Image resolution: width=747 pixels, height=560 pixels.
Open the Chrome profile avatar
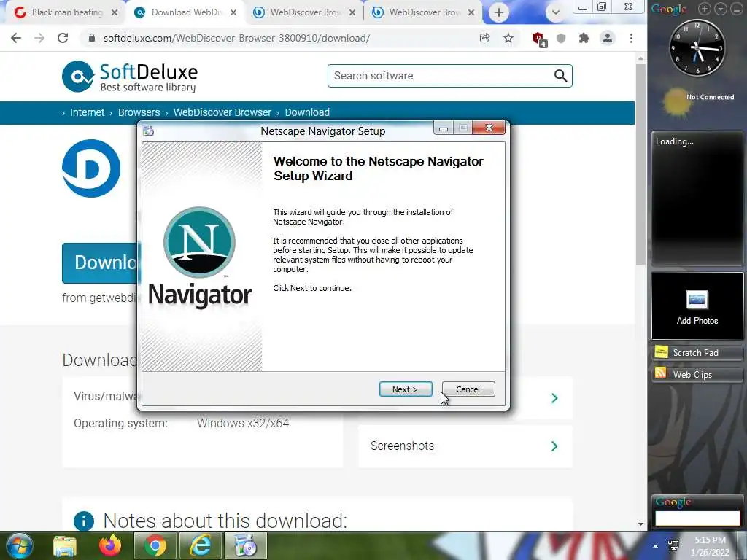(608, 38)
